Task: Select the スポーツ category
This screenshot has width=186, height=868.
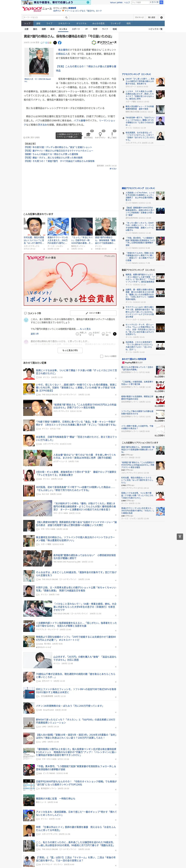Action: click(76, 29)
